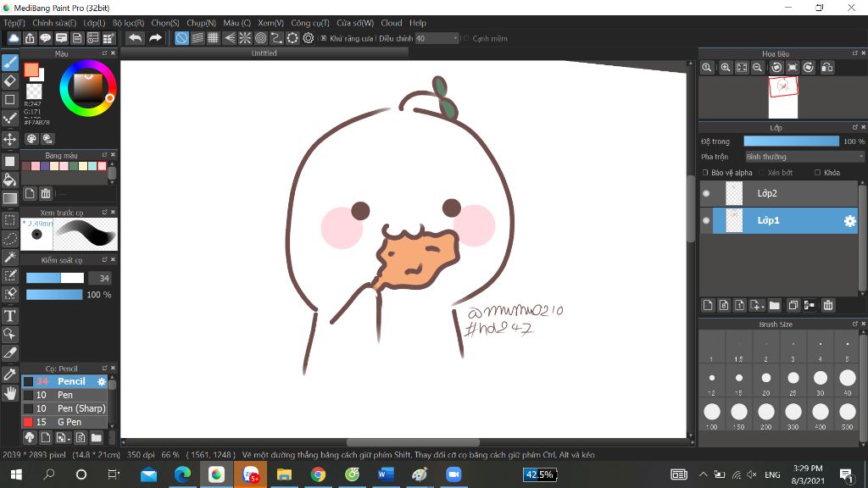This screenshot has width=868, height=488.
Task: Toggle visibility of layer Lớp1
Action: click(x=706, y=220)
